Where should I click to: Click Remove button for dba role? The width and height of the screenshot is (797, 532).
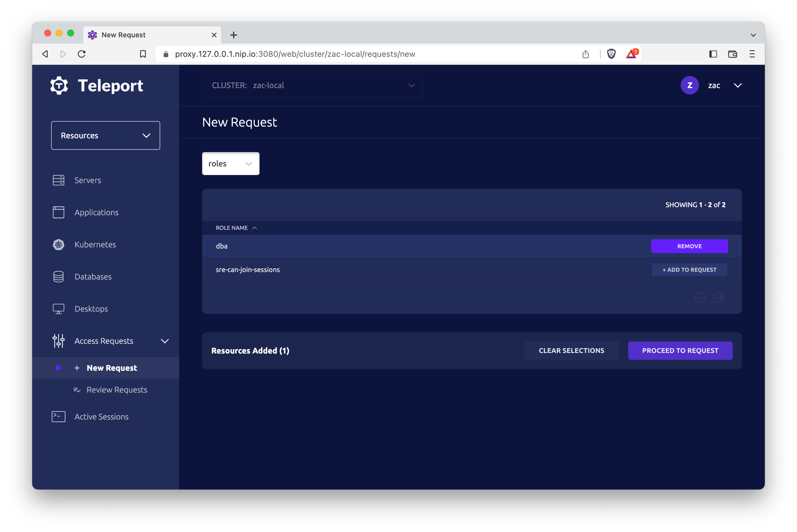(690, 246)
